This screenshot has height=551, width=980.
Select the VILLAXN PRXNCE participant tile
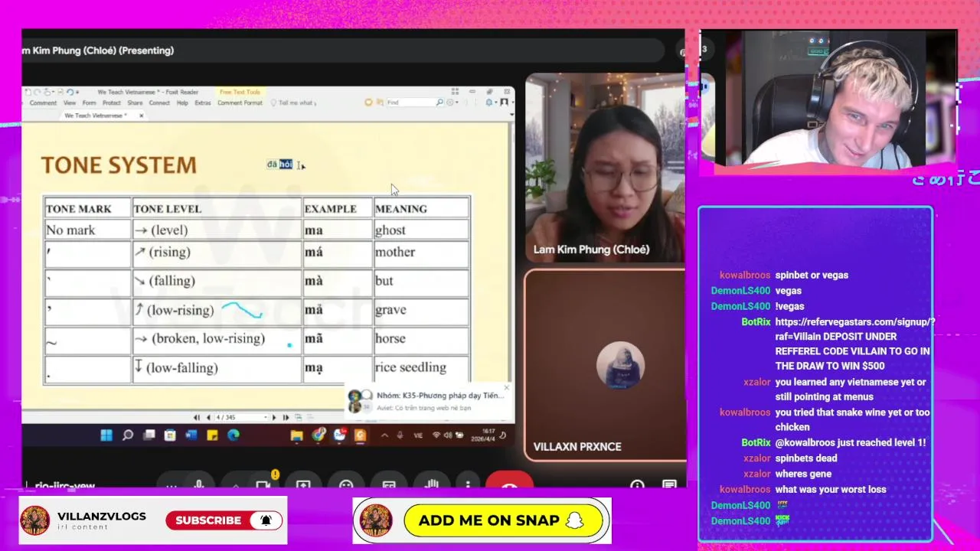tap(605, 365)
